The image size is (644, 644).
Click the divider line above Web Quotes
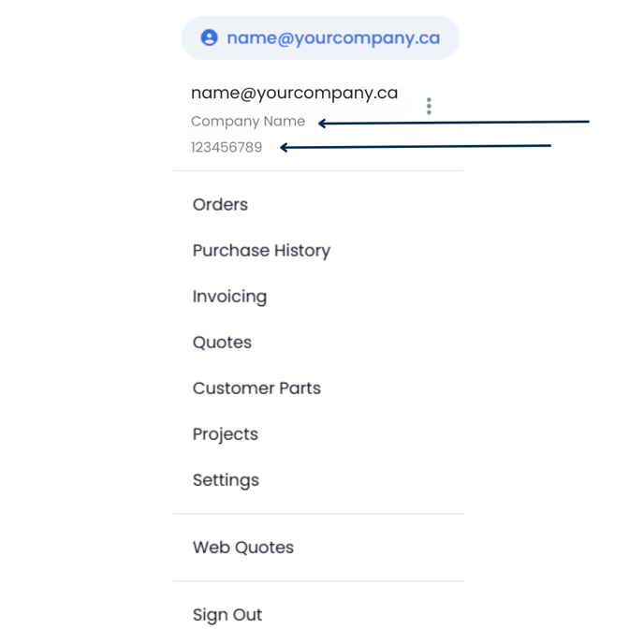click(318, 513)
